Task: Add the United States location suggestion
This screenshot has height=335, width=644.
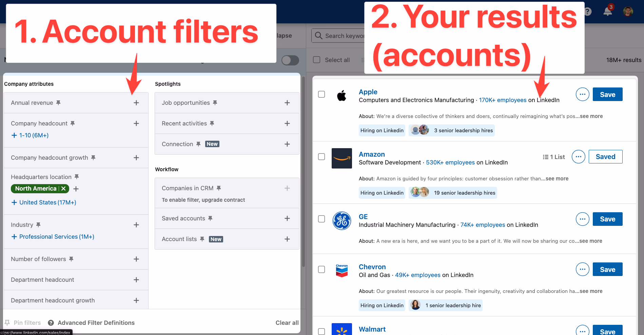Action: click(x=44, y=202)
